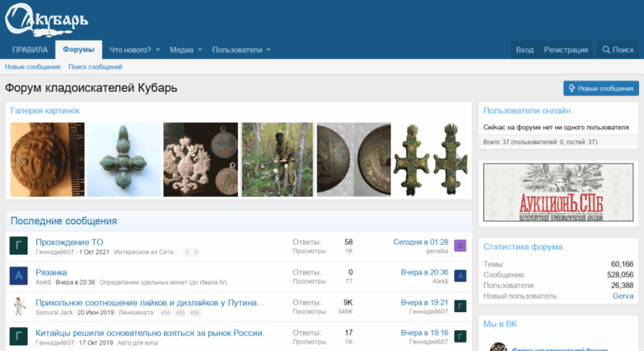Screen dimensions: 644x351
Task: Open the Последние сообщения heading
Action: click(x=64, y=221)
